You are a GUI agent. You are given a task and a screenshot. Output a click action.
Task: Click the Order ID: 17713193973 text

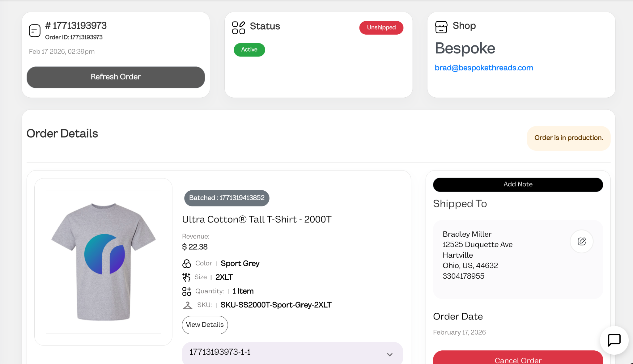74,37
